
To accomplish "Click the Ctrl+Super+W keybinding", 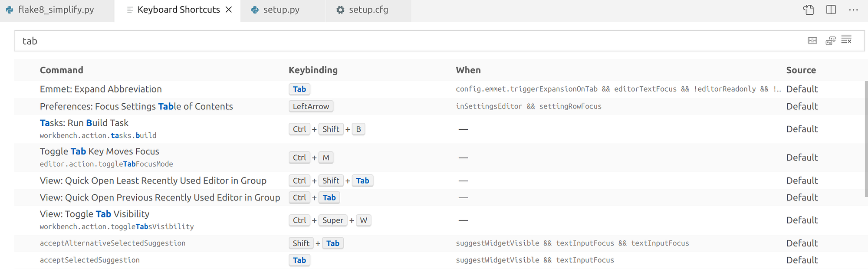I will [330, 220].
